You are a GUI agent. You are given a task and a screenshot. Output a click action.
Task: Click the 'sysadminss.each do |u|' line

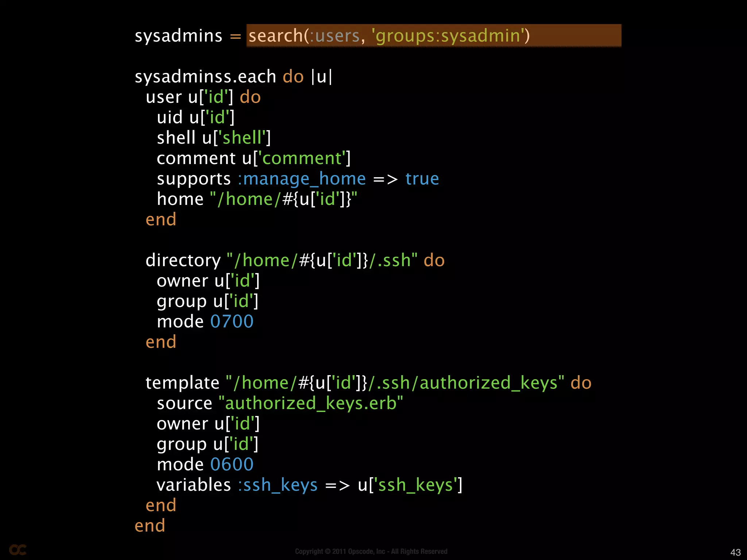pos(234,77)
